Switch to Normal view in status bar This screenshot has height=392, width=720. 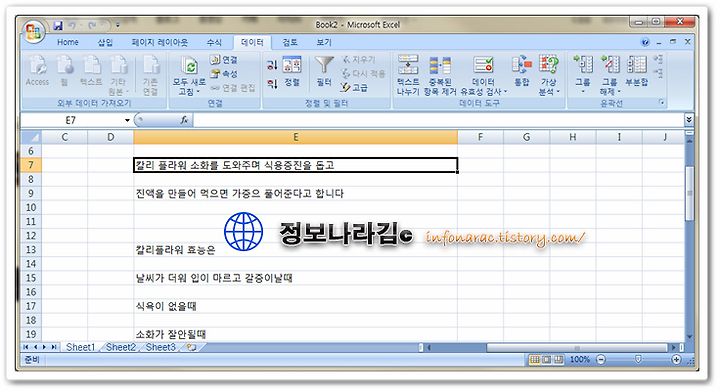(x=534, y=360)
